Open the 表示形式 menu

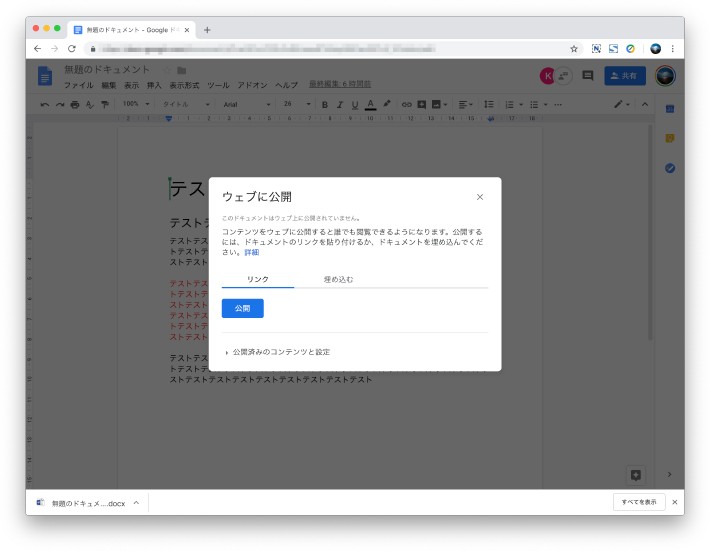click(x=184, y=85)
